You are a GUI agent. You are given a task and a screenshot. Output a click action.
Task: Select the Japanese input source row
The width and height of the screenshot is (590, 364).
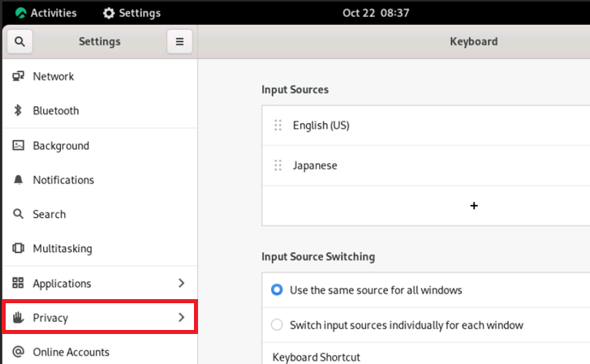(406, 165)
